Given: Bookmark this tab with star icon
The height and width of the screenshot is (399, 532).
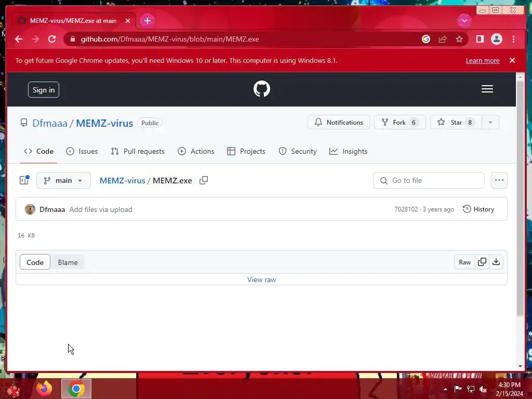Looking at the screenshot, I should 459,39.
